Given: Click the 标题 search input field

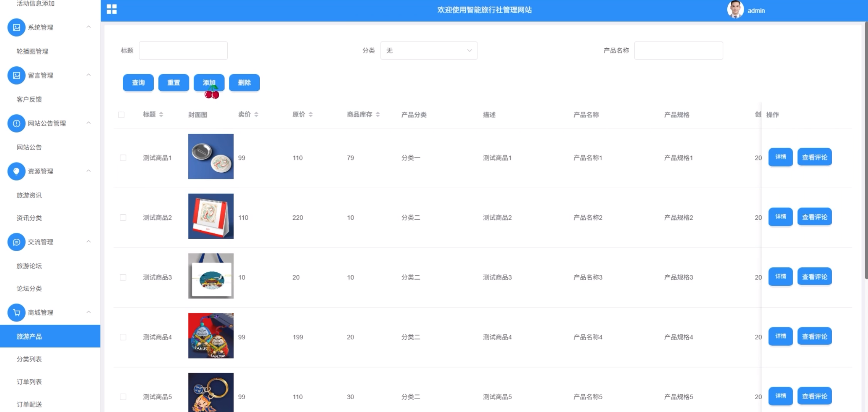Looking at the screenshot, I should [x=183, y=51].
